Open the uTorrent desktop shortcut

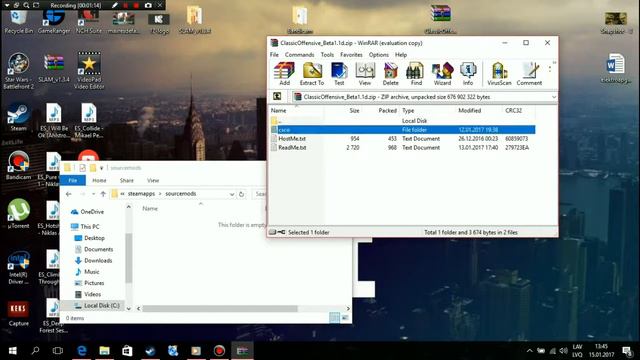[18, 213]
